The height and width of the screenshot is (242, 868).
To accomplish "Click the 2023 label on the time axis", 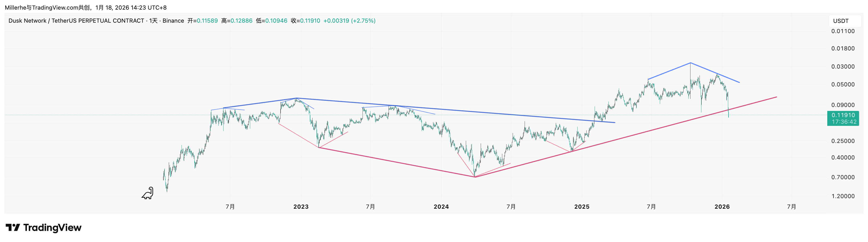I will (x=301, y=207).
